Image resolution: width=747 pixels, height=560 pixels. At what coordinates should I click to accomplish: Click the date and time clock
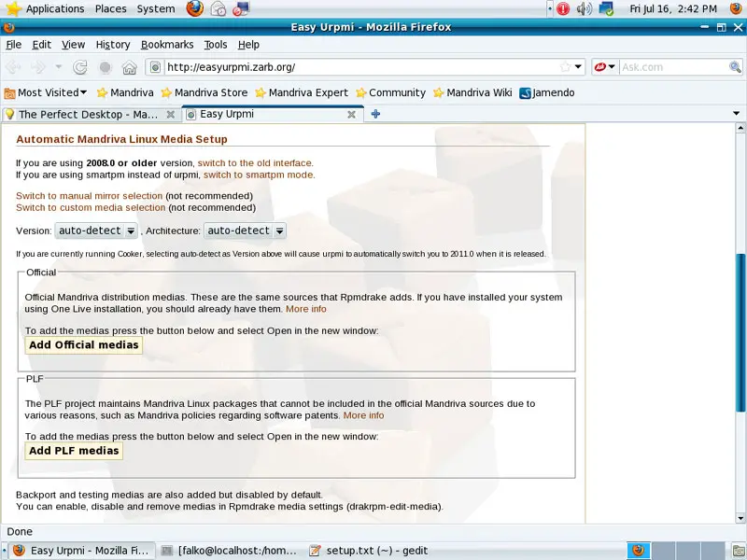(x=672, y=8)
